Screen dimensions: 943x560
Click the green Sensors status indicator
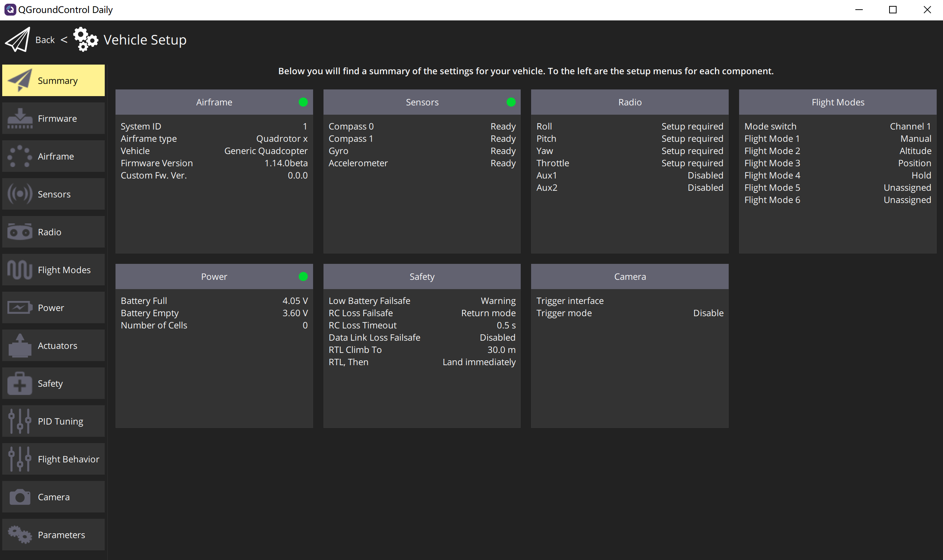tap(511, 102)
